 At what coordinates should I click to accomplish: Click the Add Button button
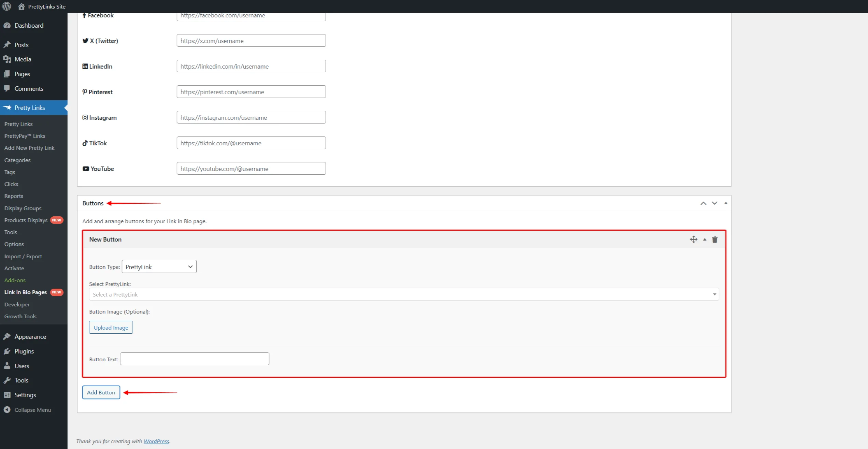[x=101, y=392]
